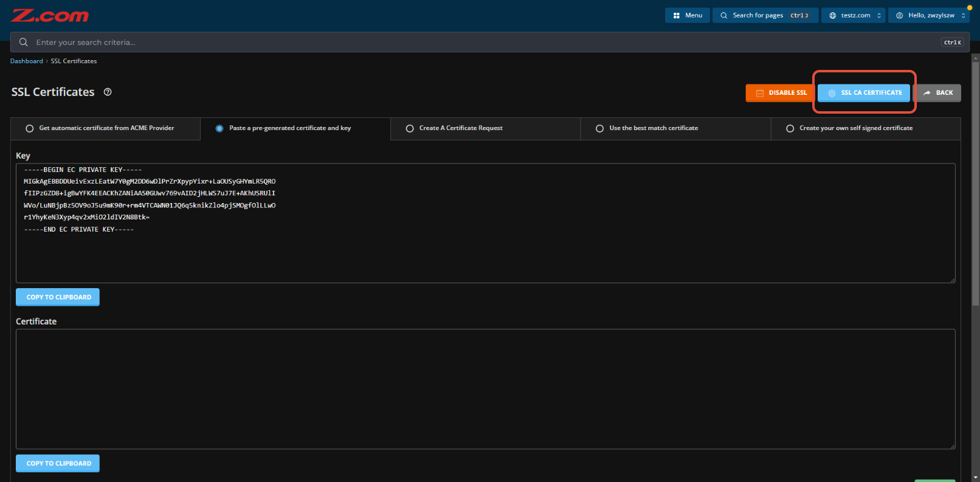The image size is (980, 482).
Task: Open the Menu grid icon
Action: pos(677,16)
